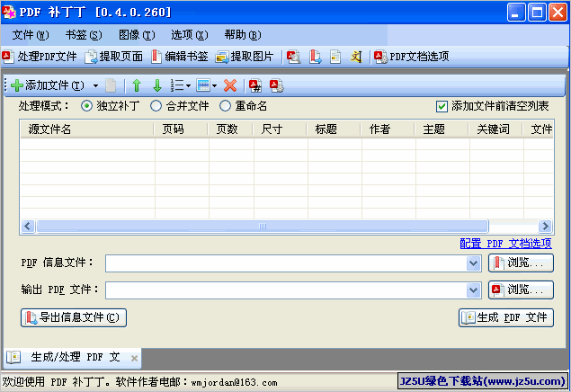
Task: Open the 帮助 menu
Action: tap(243, 35)
